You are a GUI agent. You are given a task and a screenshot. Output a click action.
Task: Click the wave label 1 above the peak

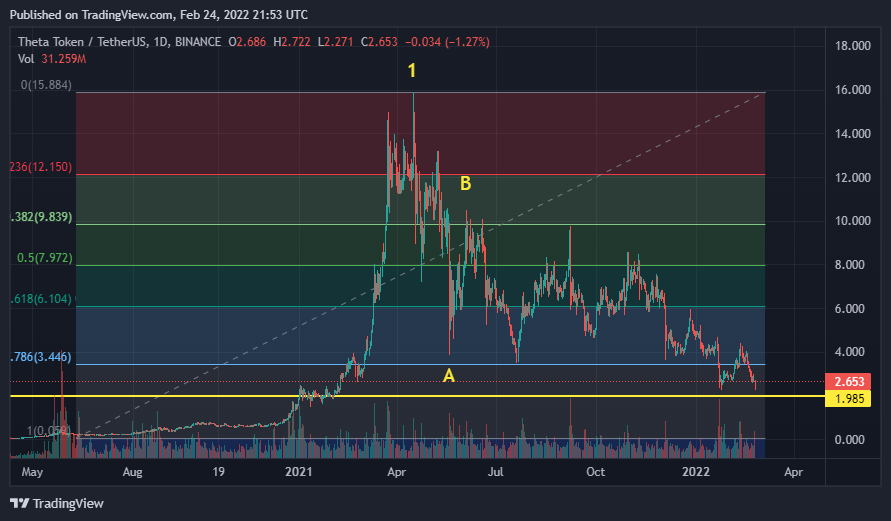click(x=412, y=70)
